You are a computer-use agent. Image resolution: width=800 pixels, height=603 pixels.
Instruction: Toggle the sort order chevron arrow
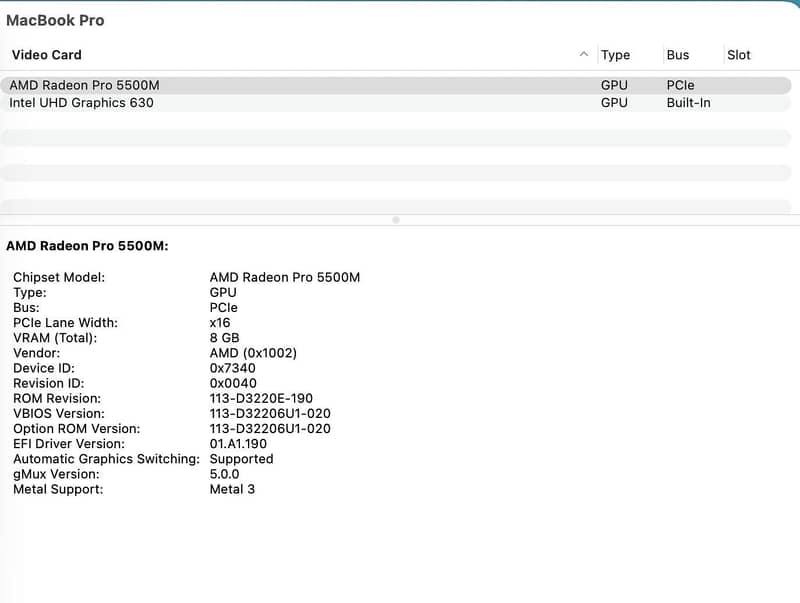coord(584,54)
